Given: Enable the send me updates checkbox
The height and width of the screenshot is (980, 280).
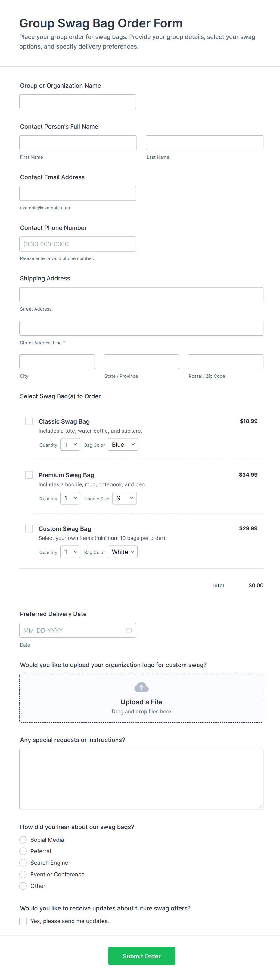Looking at the screenshot, I should (x=23, y=921).
